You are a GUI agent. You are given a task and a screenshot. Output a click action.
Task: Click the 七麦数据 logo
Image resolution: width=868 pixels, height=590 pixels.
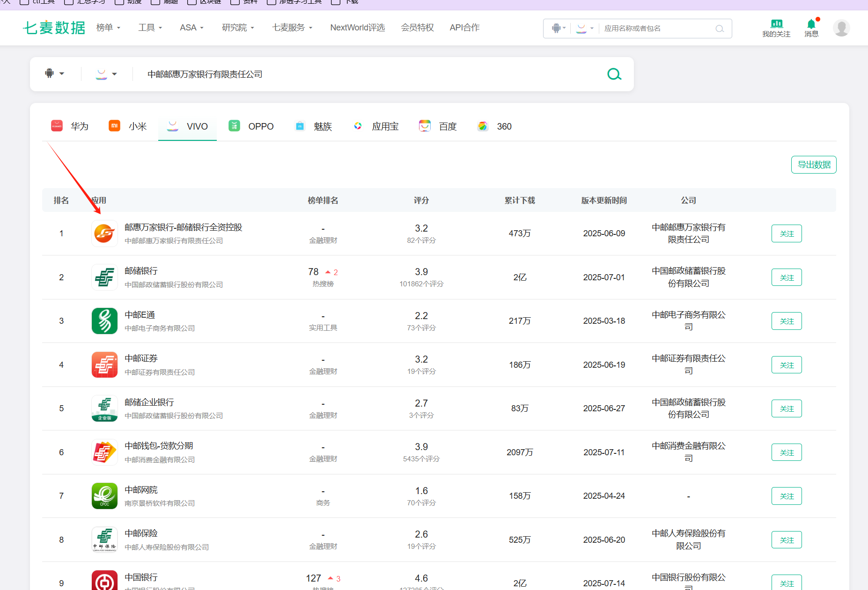coord(54,28)
